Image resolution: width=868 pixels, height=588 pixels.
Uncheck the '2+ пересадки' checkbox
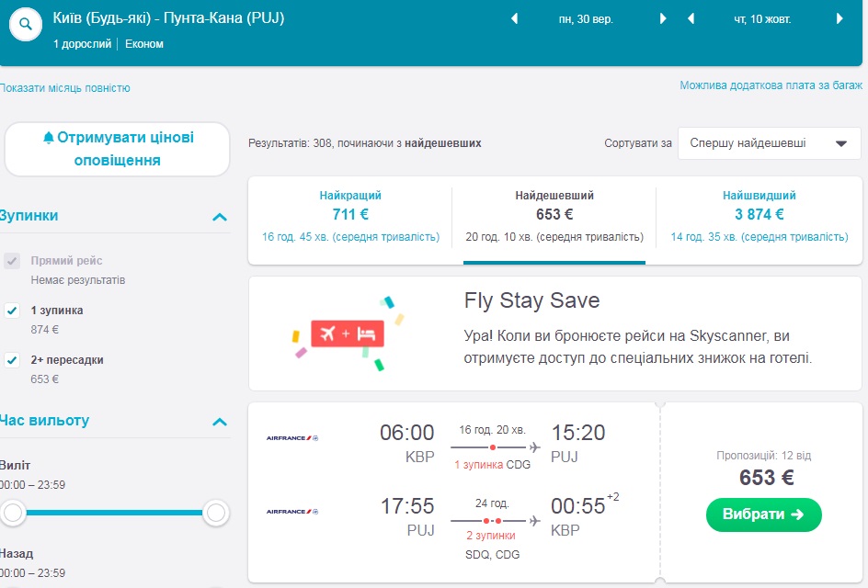click(12, 360)
